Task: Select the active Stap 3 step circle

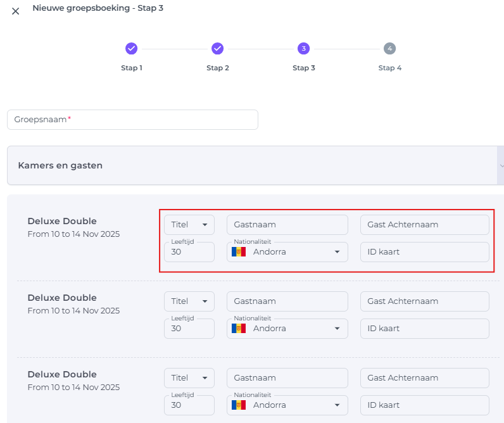Action: [x=304, y=48]
